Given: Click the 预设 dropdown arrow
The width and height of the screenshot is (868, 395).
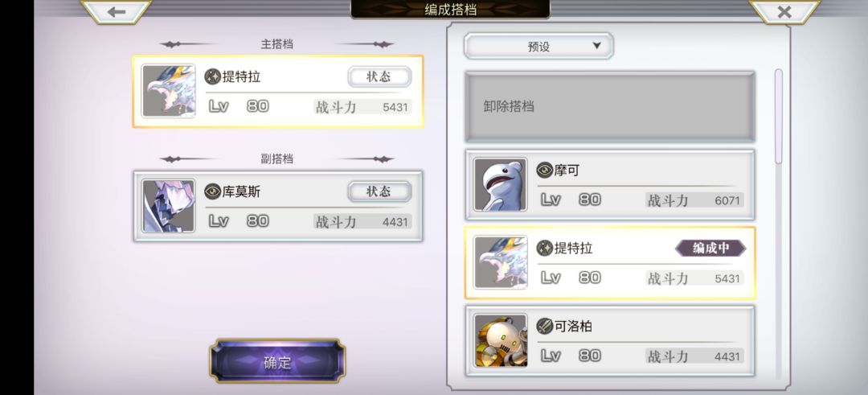Looking at the screenshot, I should [x=596, y=46].
